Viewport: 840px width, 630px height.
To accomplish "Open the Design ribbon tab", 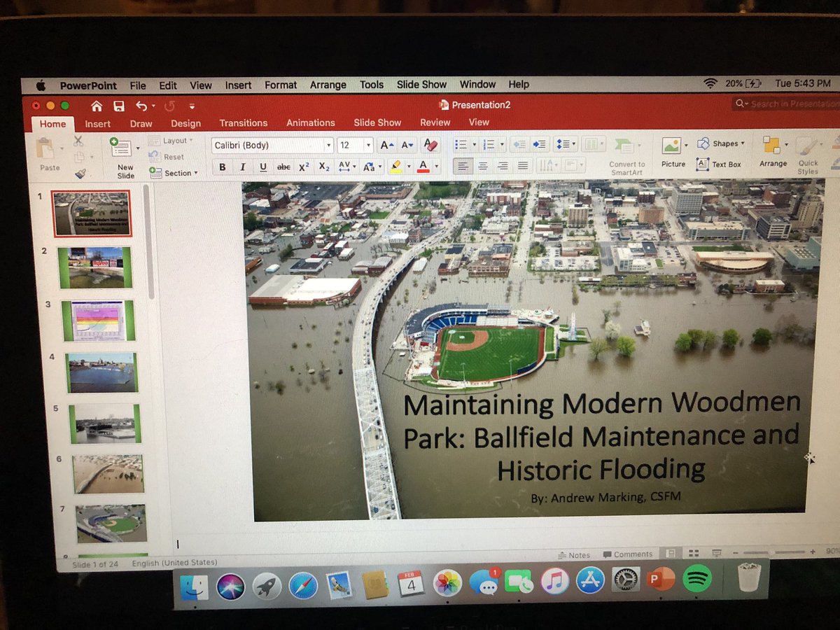I will pos(185,123).
